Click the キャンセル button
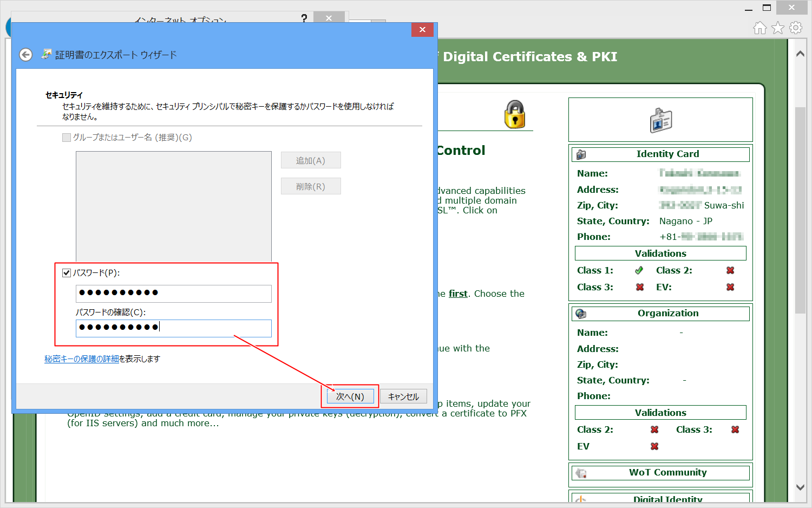This screenshot has height=508, width=812. click(403, 396)
